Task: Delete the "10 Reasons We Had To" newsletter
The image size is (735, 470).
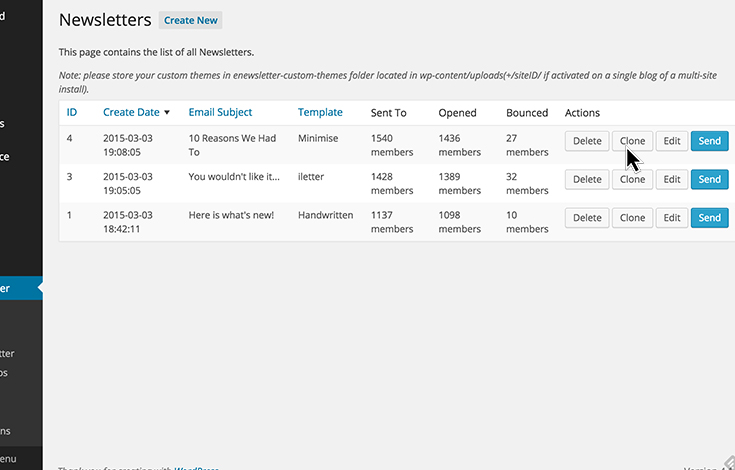Action: tap(587, 141)
